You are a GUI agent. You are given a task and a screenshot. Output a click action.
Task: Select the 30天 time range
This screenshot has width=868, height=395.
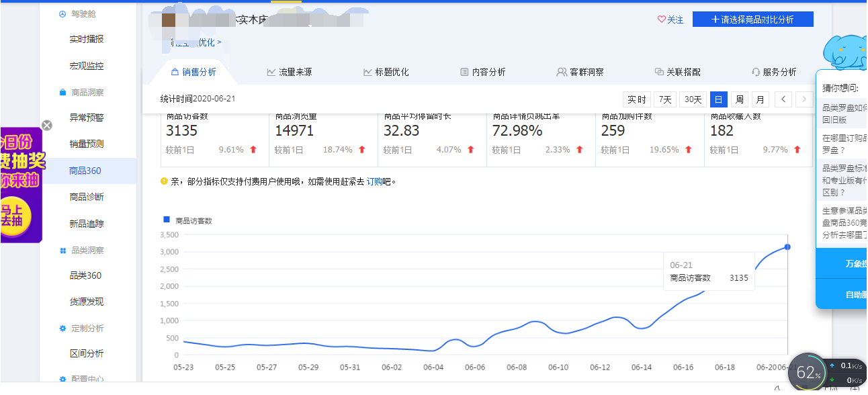coord(693,99)
